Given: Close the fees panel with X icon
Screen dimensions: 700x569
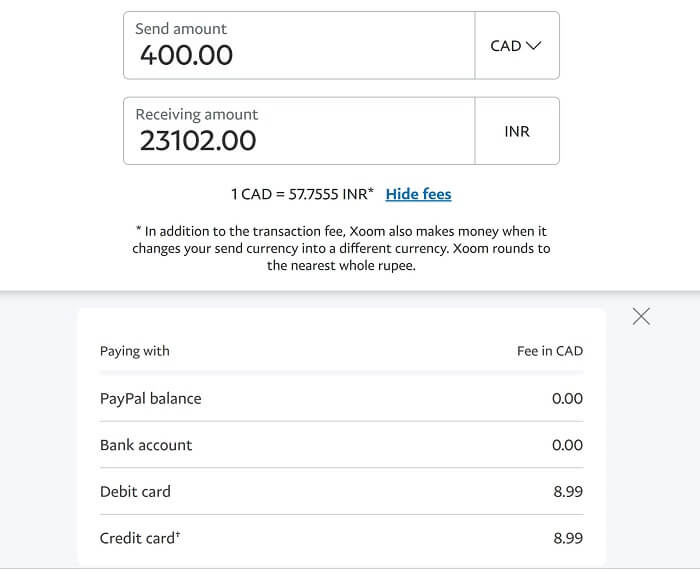Looking at the screenshot, I should [641, 316].
